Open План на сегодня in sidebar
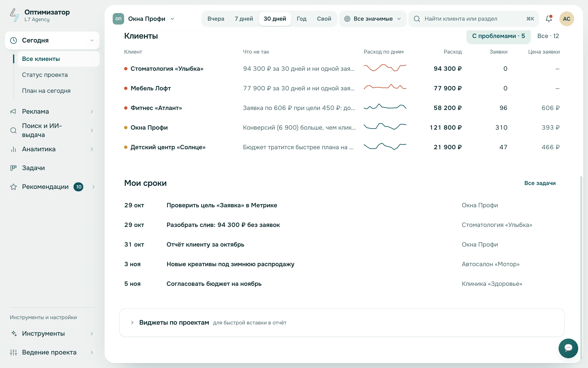588x368 pixels. click(46, 91)
